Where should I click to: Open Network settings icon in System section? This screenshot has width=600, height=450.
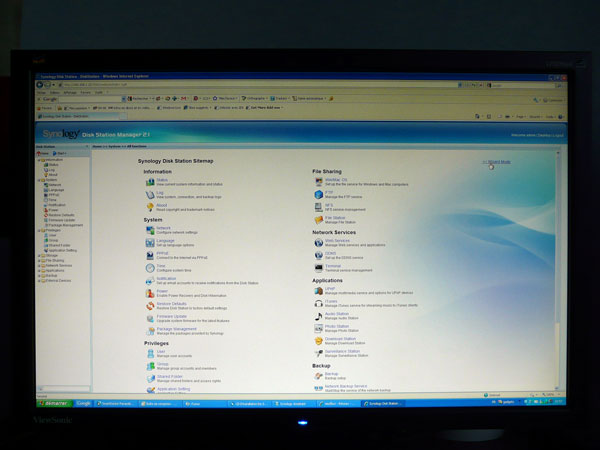(150, 230)
